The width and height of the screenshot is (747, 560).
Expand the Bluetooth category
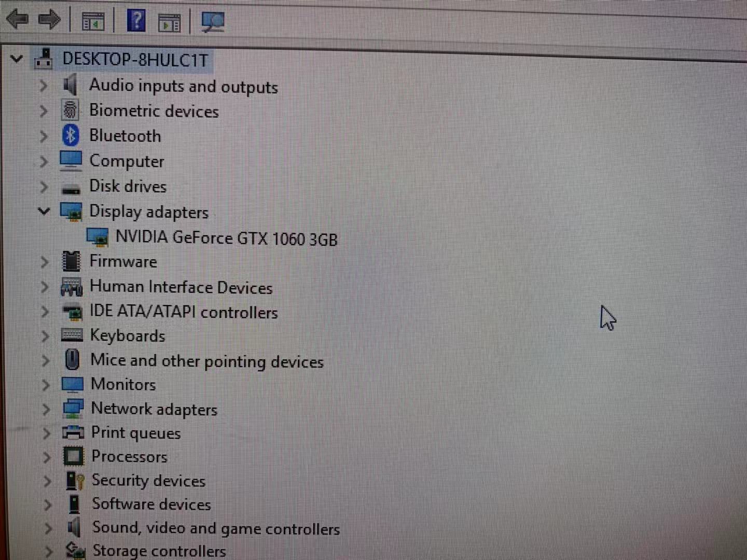(x=44, y=136)
